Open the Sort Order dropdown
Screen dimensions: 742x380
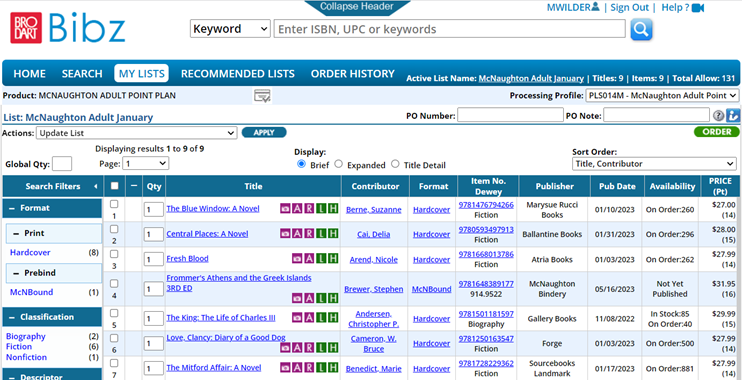[654, 164]
